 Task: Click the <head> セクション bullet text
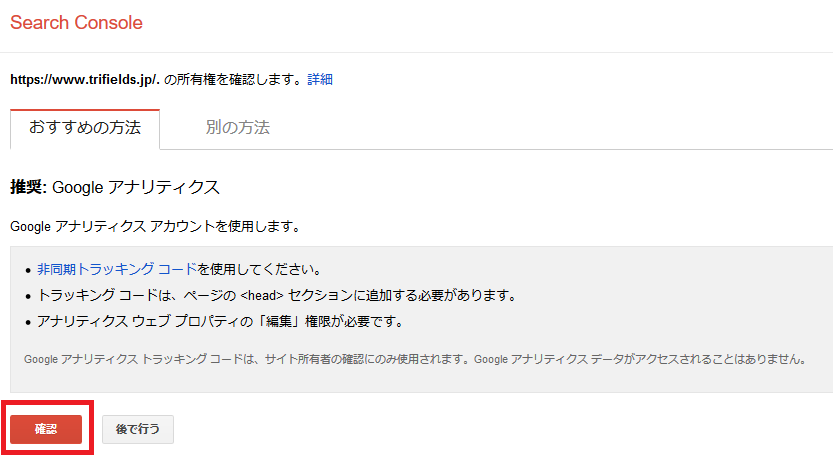tap(277, 295)
